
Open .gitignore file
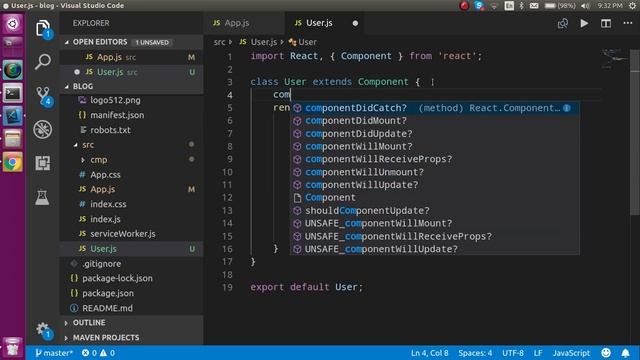pos(131,264)
